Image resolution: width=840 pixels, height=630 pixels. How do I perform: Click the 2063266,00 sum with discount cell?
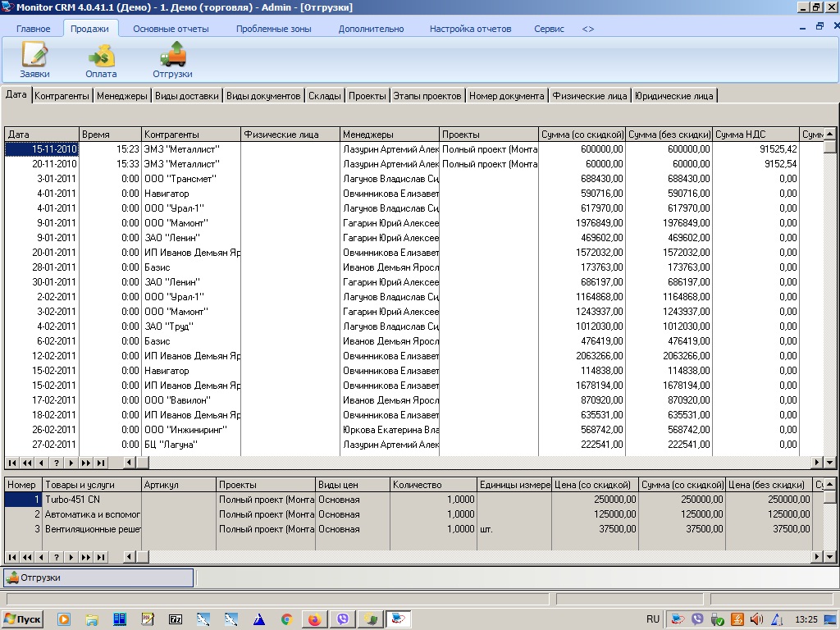(x=582, y=356)
